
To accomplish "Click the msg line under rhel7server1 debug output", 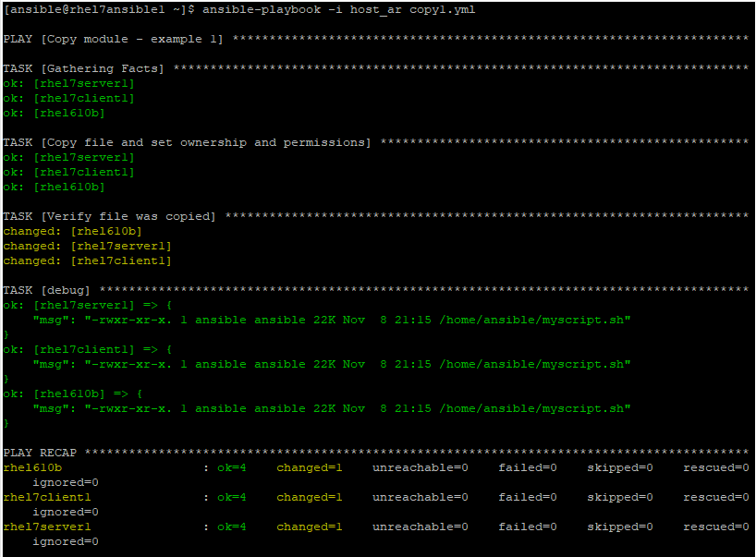I will [331, 320].
